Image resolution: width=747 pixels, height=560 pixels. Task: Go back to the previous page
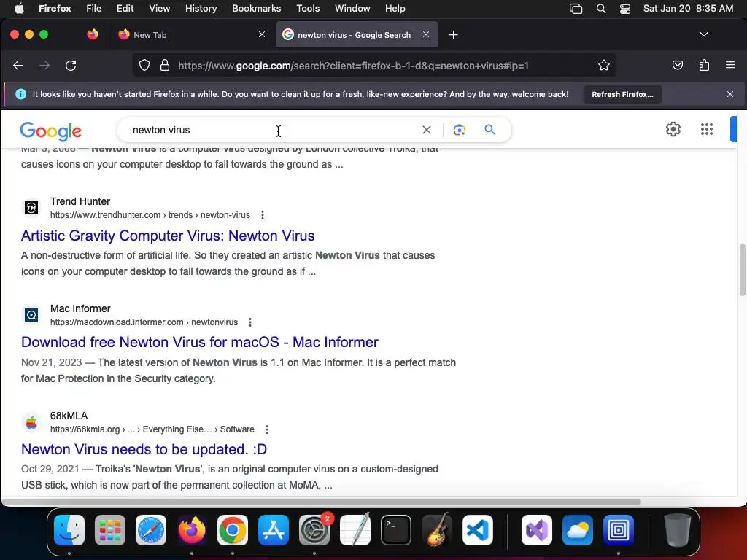click(18, 65)
